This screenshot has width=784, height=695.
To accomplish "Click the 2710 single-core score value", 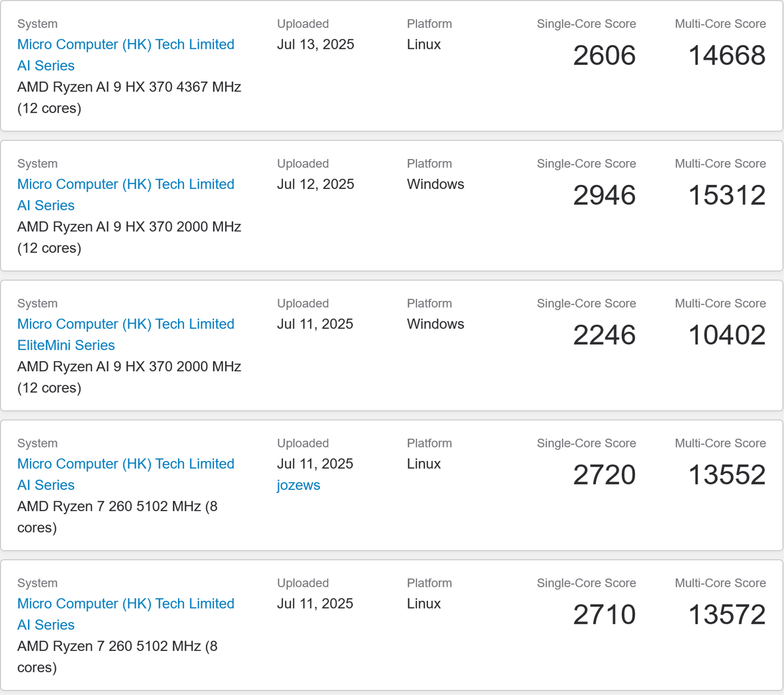I will [604, 615].
